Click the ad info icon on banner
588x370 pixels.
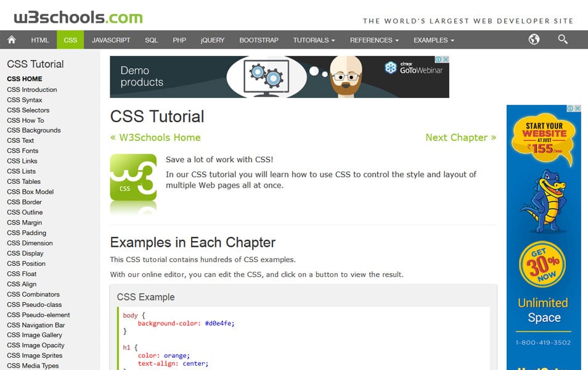point(438,59)
